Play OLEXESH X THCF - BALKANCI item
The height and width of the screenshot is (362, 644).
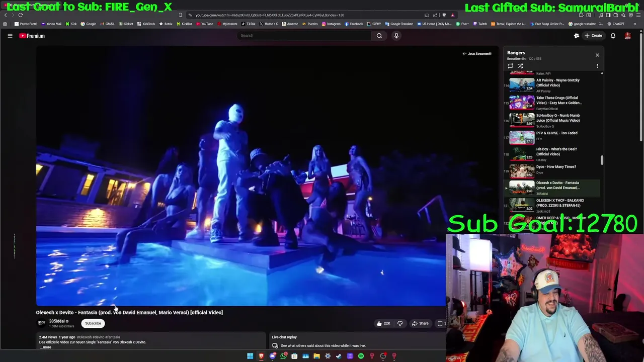point(552,205)
